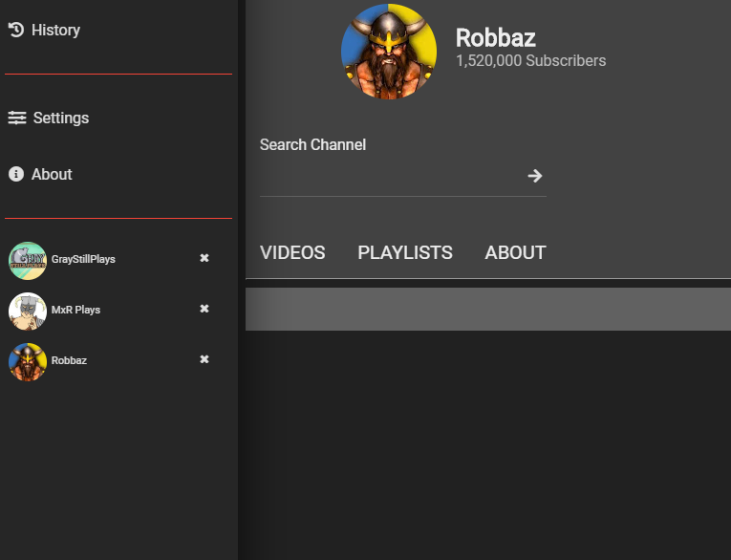Open Settings from the sidebar
Screen dimensions: 731x560
click(61, 118)
